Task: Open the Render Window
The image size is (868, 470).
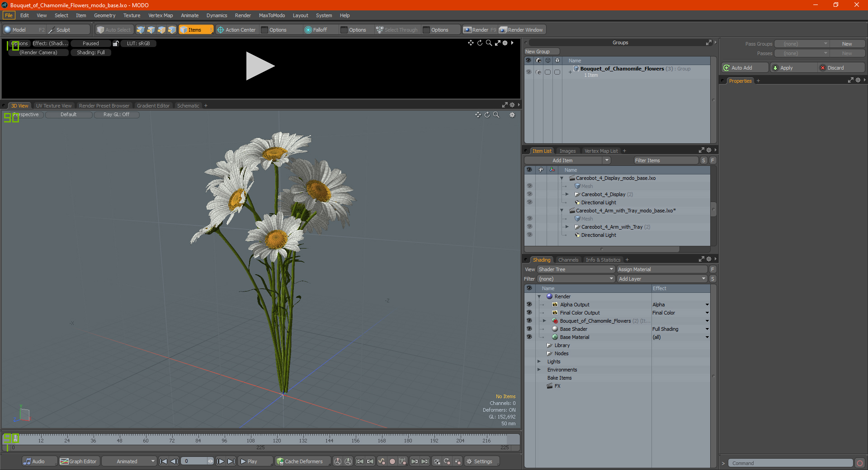Action: [x=521, y=30]
